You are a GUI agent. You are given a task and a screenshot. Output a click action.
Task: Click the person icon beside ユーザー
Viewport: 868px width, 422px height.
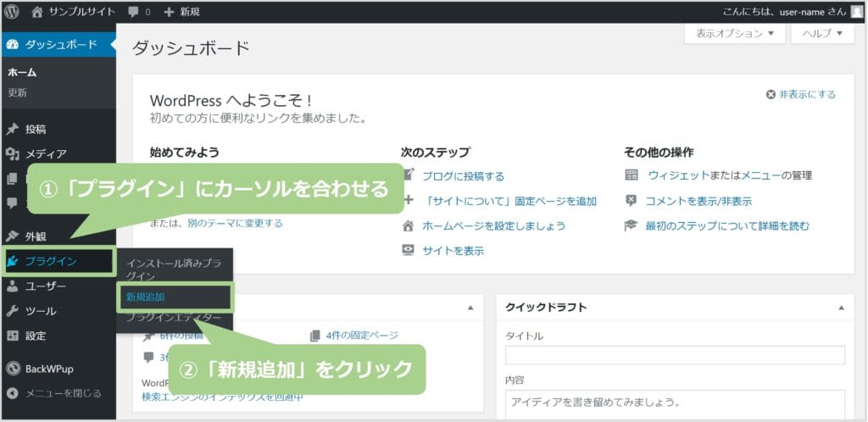coord(12,286)
